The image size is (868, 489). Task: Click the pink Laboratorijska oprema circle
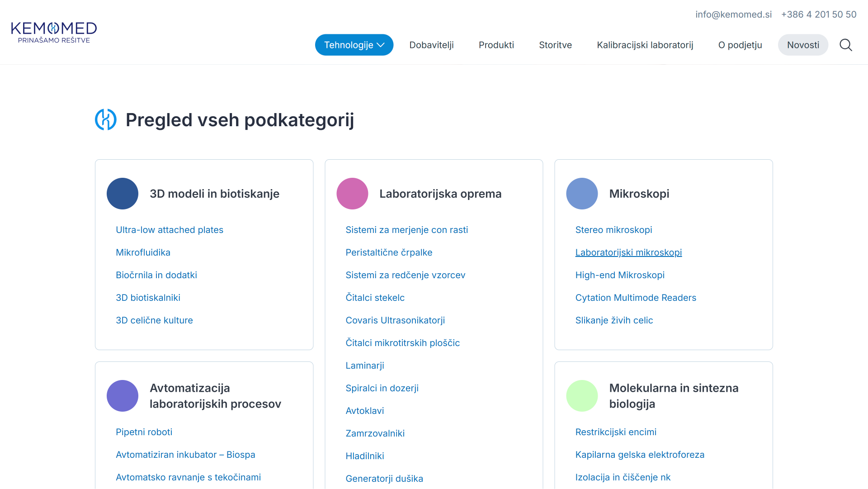[352, 194]
